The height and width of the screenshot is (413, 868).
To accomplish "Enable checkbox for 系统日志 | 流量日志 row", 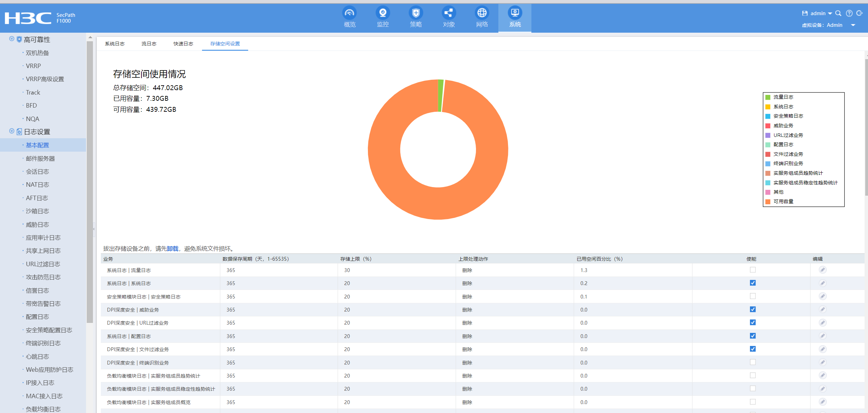I will point(753,270).
